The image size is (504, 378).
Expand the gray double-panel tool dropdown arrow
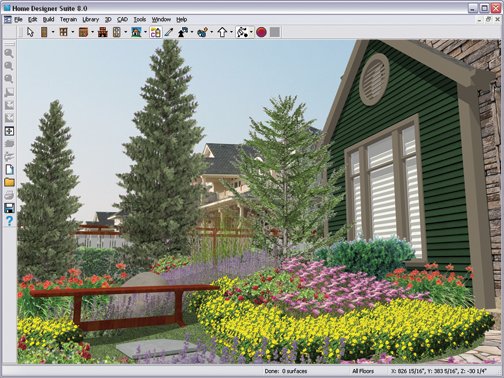point(125,32)
